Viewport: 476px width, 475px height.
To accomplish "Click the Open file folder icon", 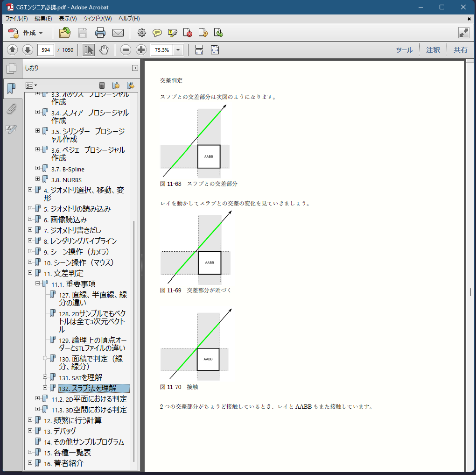I will click(x=65, y=33).
